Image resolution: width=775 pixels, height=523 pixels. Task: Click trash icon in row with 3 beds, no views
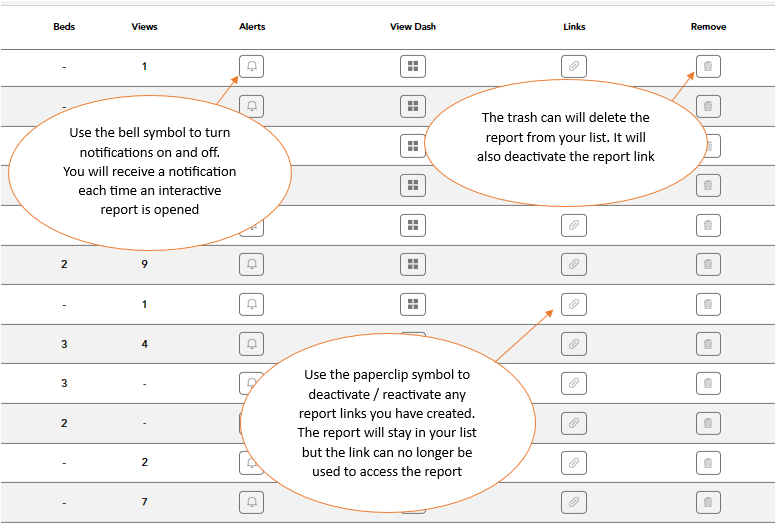[x=708, y=383]
